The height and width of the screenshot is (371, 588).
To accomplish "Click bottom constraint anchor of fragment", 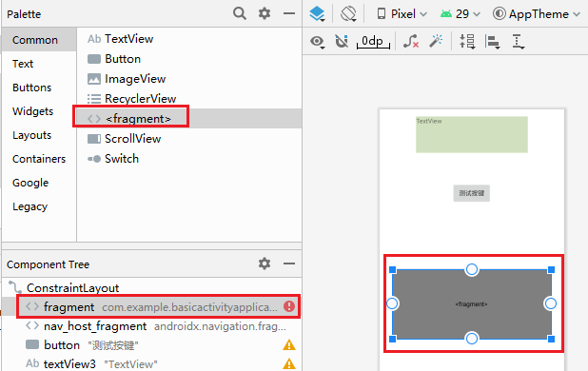I will (472, 339).
